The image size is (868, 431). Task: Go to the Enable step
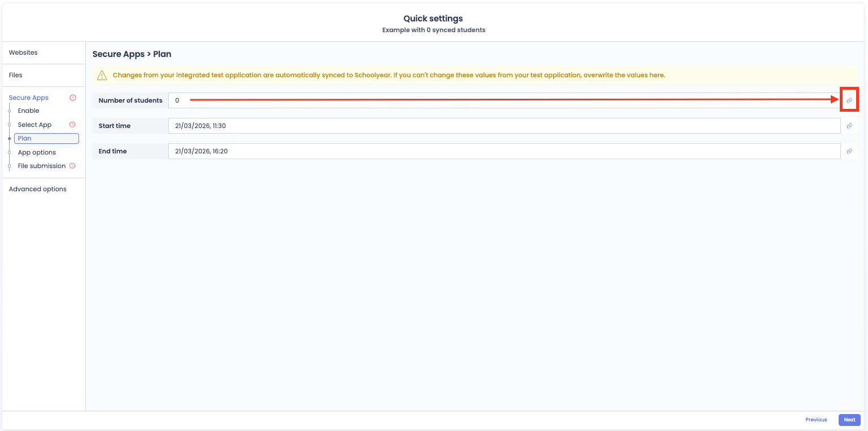[x=28, y=111]
